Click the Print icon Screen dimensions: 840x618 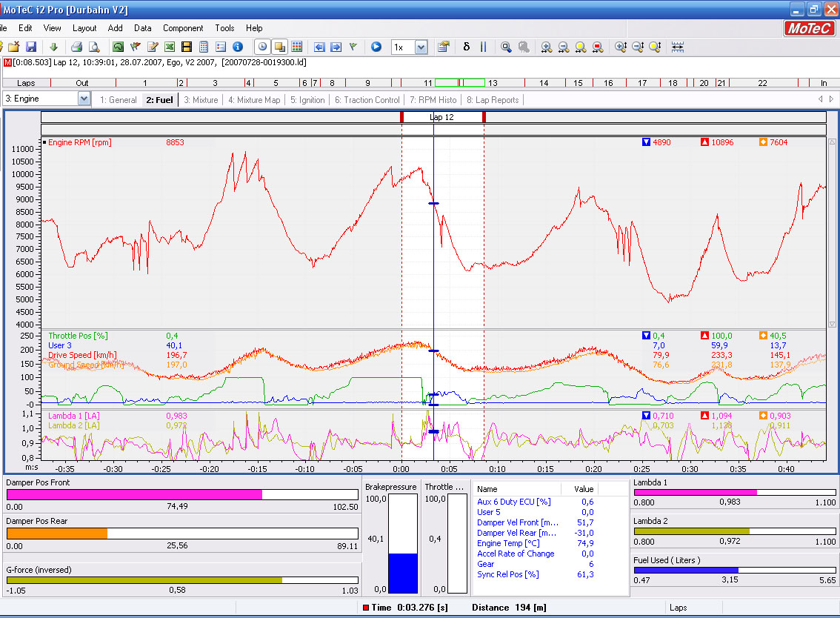[x=76, y=47]
